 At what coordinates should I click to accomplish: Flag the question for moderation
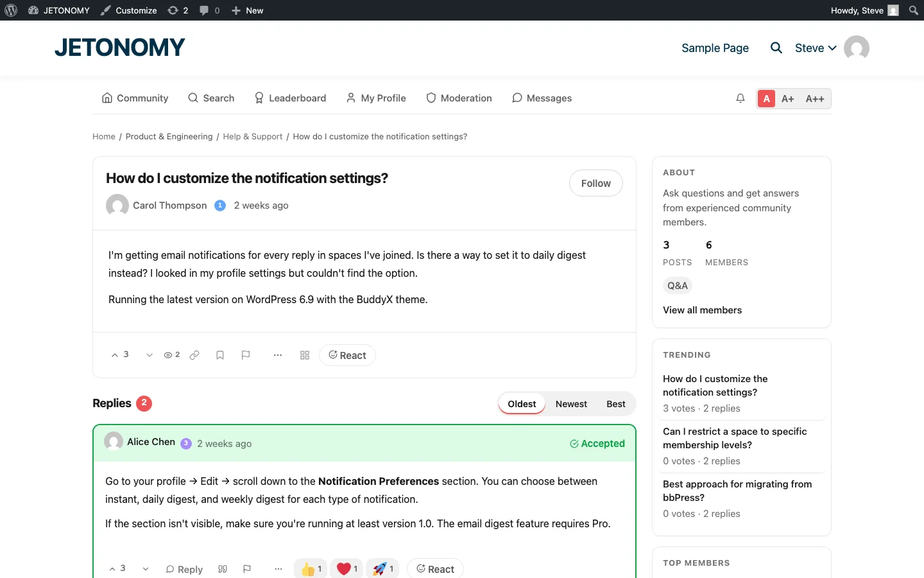[x=246, y=355]
